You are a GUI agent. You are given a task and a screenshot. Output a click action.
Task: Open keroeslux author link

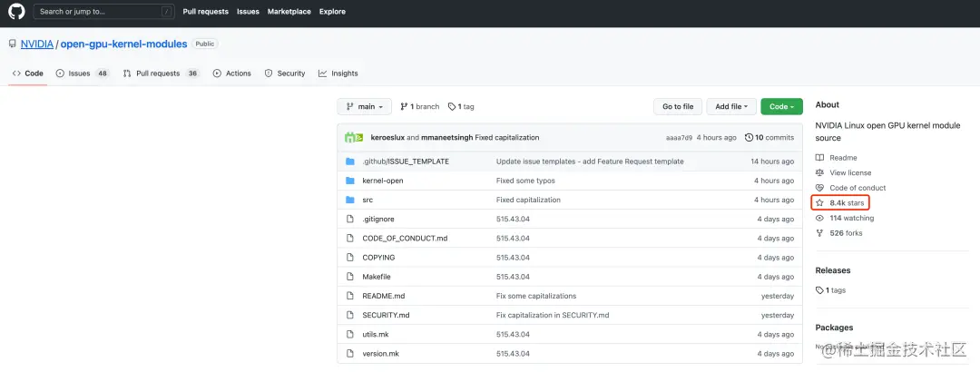(x=388, y=138)
